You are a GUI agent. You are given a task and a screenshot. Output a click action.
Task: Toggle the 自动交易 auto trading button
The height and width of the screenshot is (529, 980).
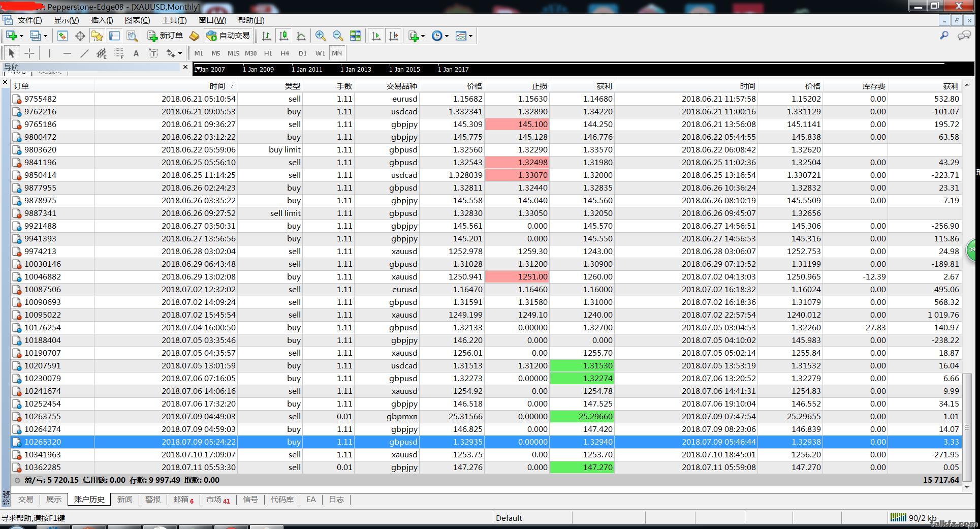[228, 36]
